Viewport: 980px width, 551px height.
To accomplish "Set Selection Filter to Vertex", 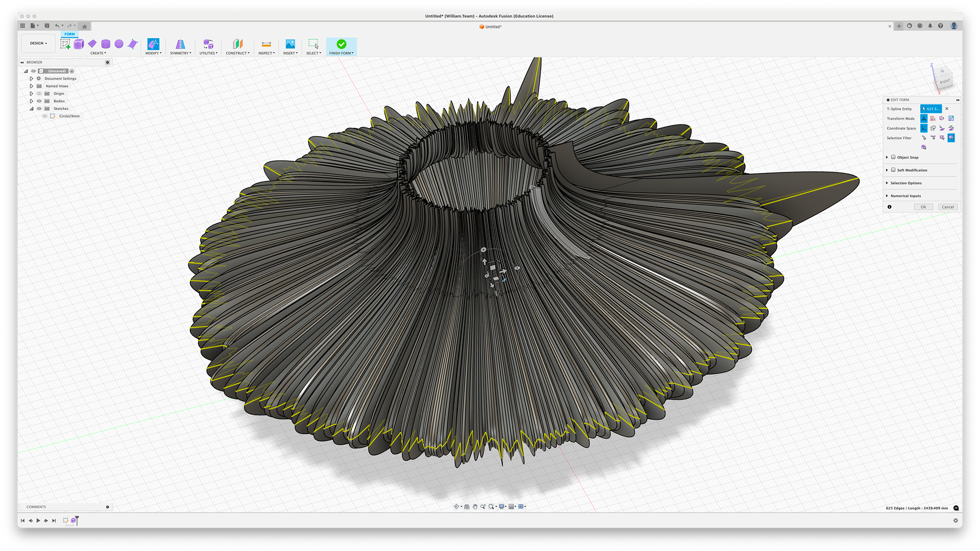I will pos(924,138).
